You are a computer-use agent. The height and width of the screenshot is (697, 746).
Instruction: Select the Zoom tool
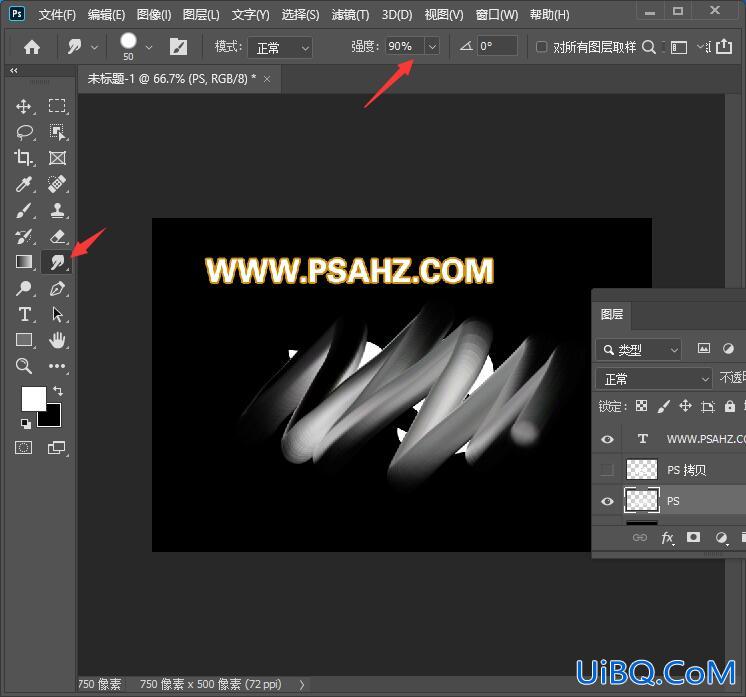coord(24,366)
